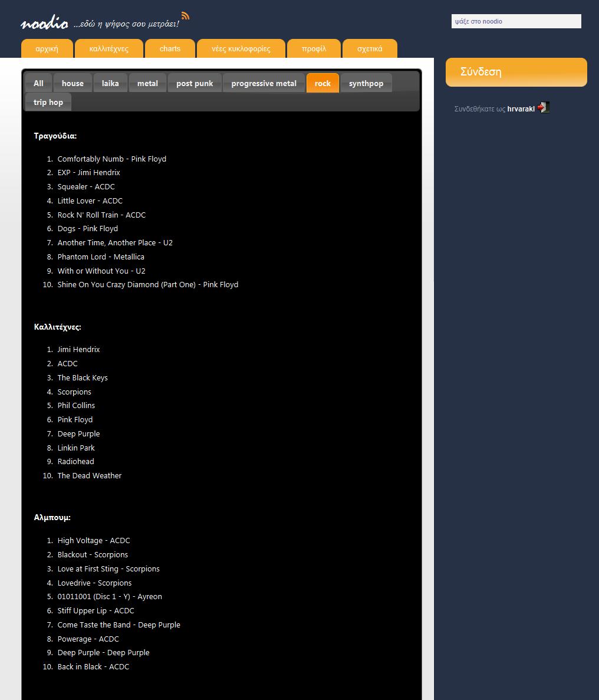
Task: Click artist 'The Dead Weather'
Action: tap(89, 476)
